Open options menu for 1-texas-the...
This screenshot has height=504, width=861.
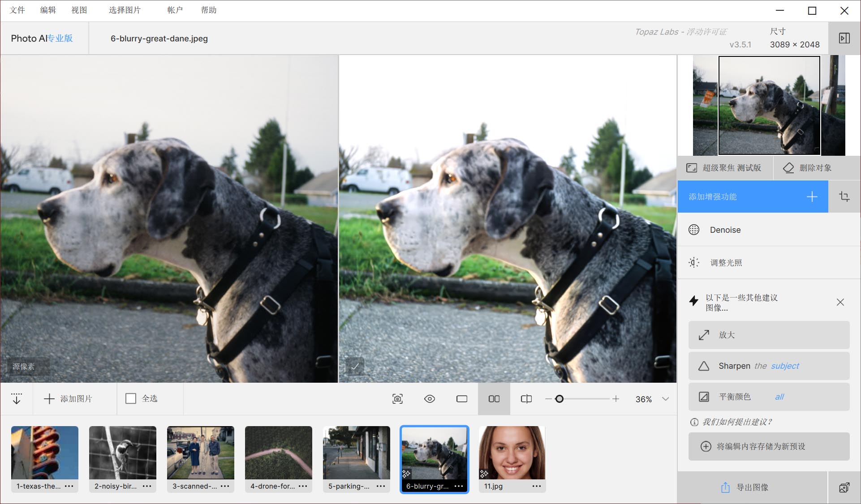[x=69, y=486]
